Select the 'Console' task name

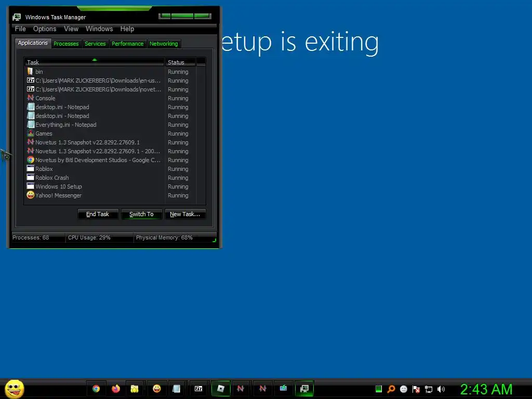coord(45,98)
